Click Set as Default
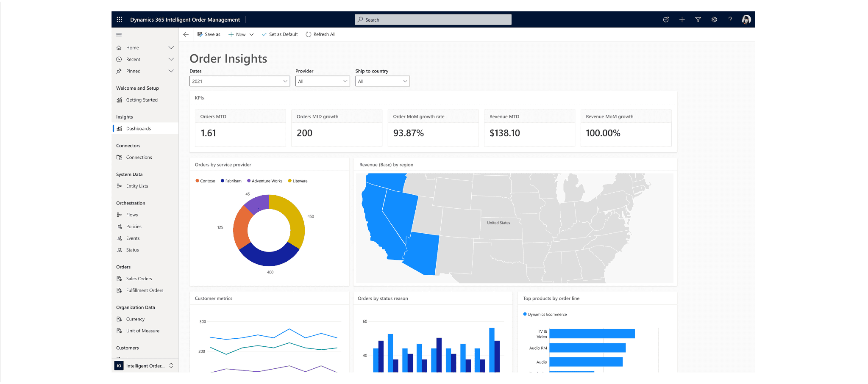This screenshot has height=384, width=868. [280, 35]
